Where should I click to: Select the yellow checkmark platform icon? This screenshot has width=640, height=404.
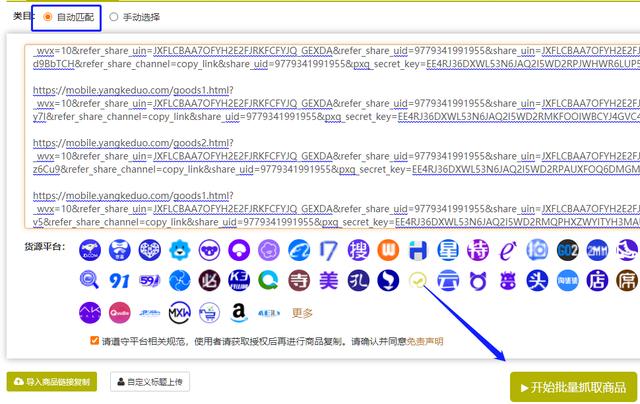418,281
